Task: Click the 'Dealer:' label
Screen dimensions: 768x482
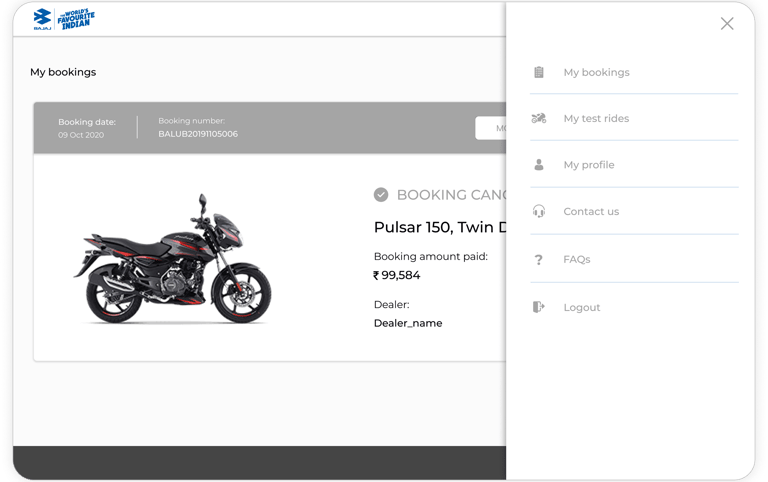Action: [x=391, y=305]
